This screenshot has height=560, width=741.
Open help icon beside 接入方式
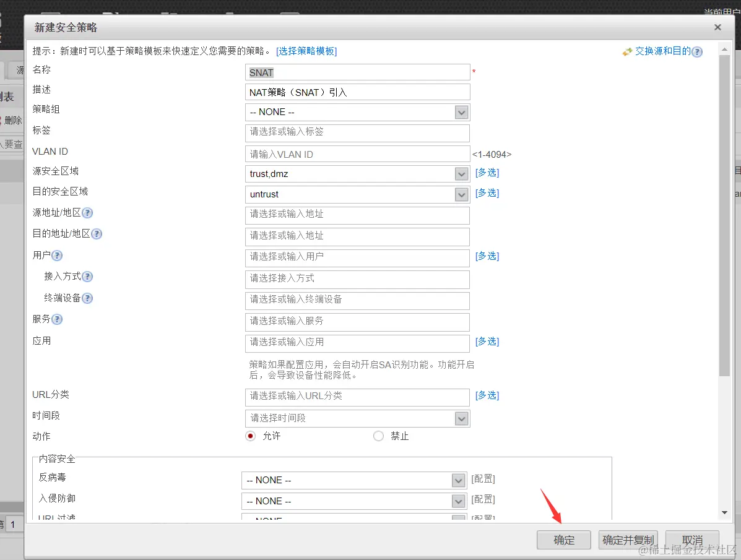(x=87, y=277)
